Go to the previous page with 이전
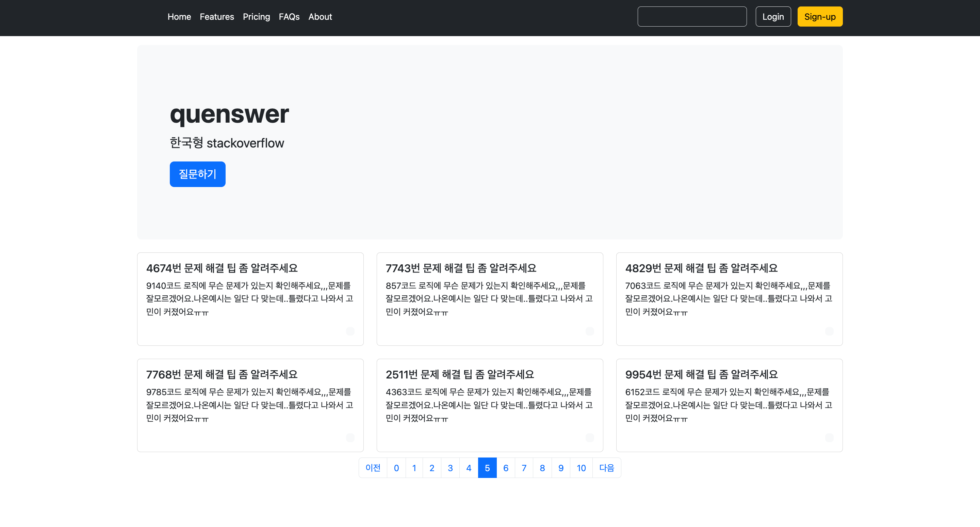980x527 pixels. coord(373,468)
